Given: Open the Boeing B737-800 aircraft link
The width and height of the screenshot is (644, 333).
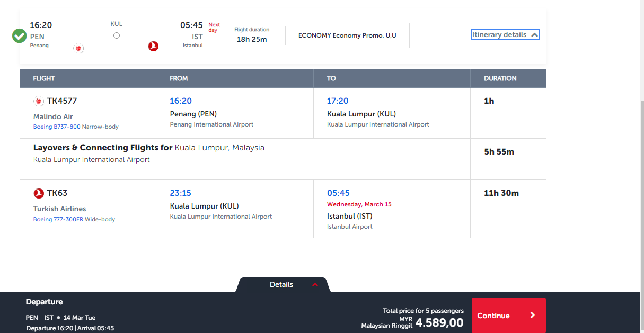Looking at the screenshot, I should 57,127.
